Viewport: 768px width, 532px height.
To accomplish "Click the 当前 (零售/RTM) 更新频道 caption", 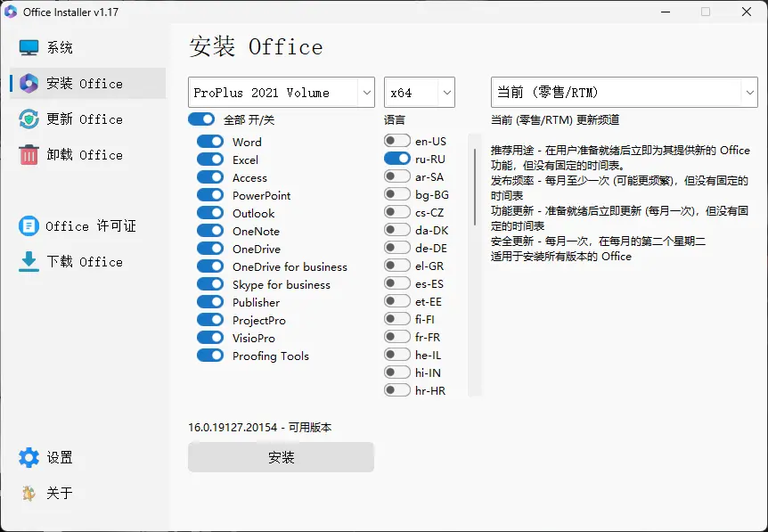I will coord(555,119).
